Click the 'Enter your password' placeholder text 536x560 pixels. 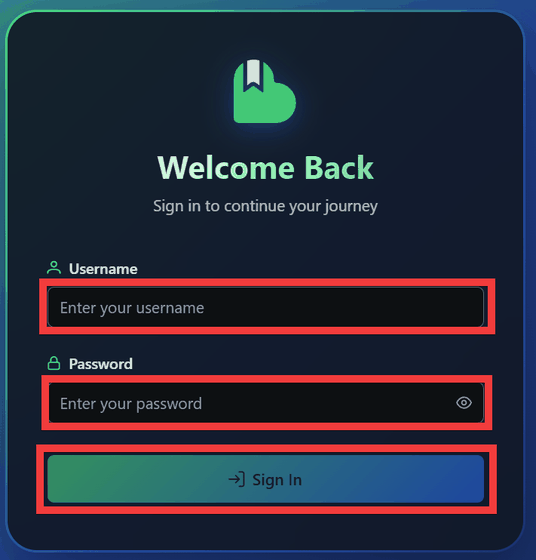pyautogui.click(x=131, y=404)
